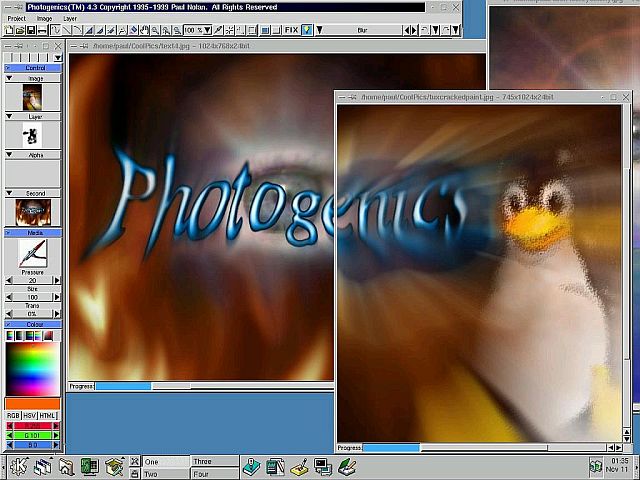This screenshot has width=640, height=480.
Task: Click the airbrush media tool icon
Action: click(x=33, y=253)
